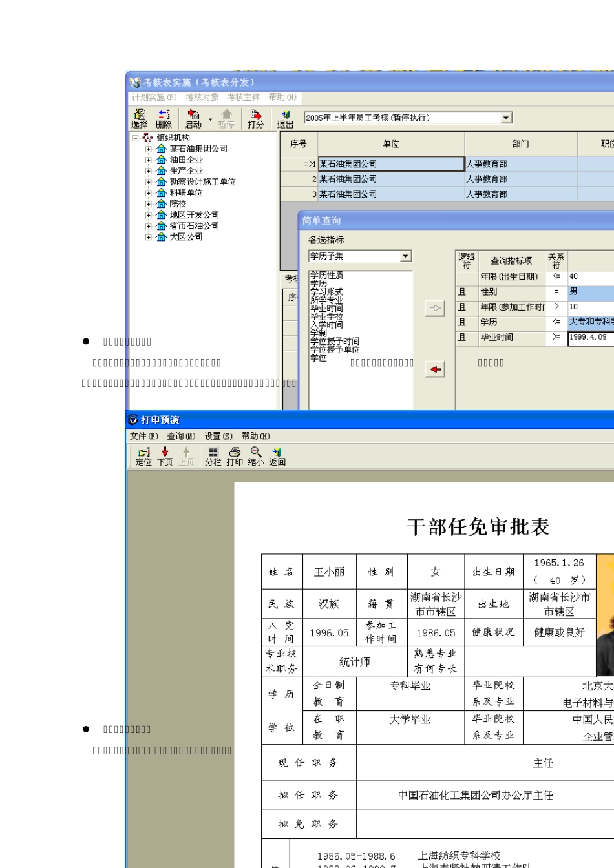Click the 男 value cell
Image resolution: width=614 pixels, height=868 pixels.
point(591,292)
